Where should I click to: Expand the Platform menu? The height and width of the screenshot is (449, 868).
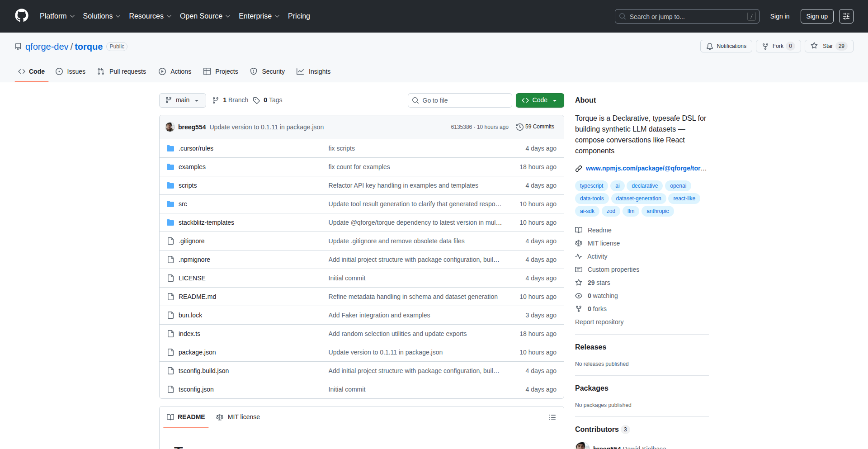click(57, 16)
